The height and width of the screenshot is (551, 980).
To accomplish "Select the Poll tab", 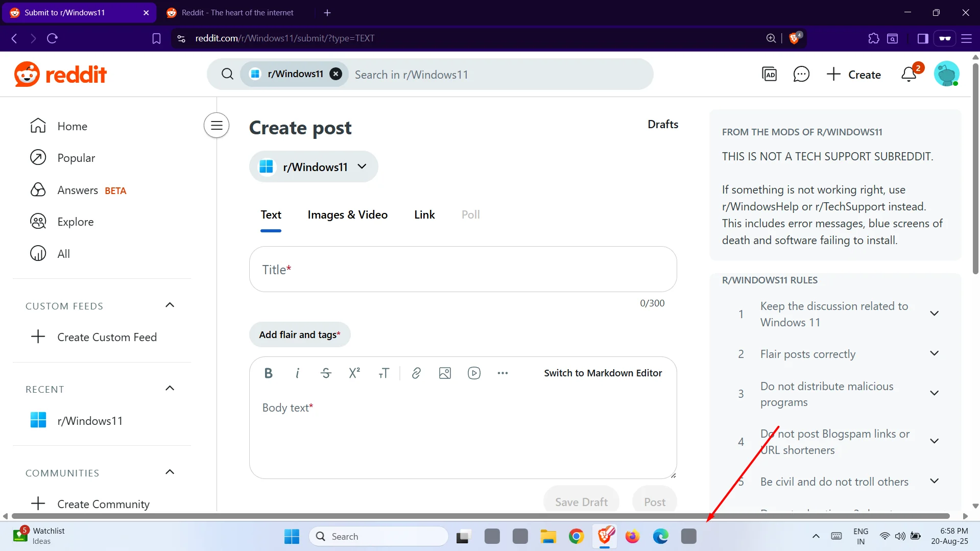I will (470, 215).
